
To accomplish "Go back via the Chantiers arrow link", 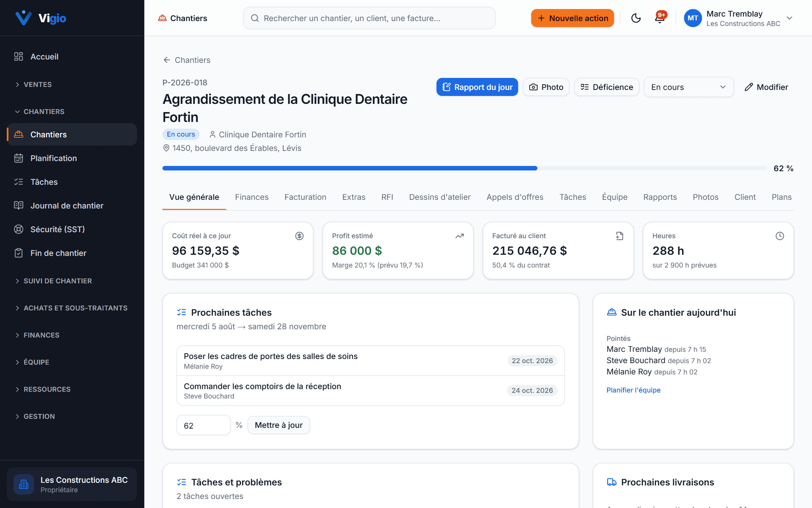I will (186, 60).
